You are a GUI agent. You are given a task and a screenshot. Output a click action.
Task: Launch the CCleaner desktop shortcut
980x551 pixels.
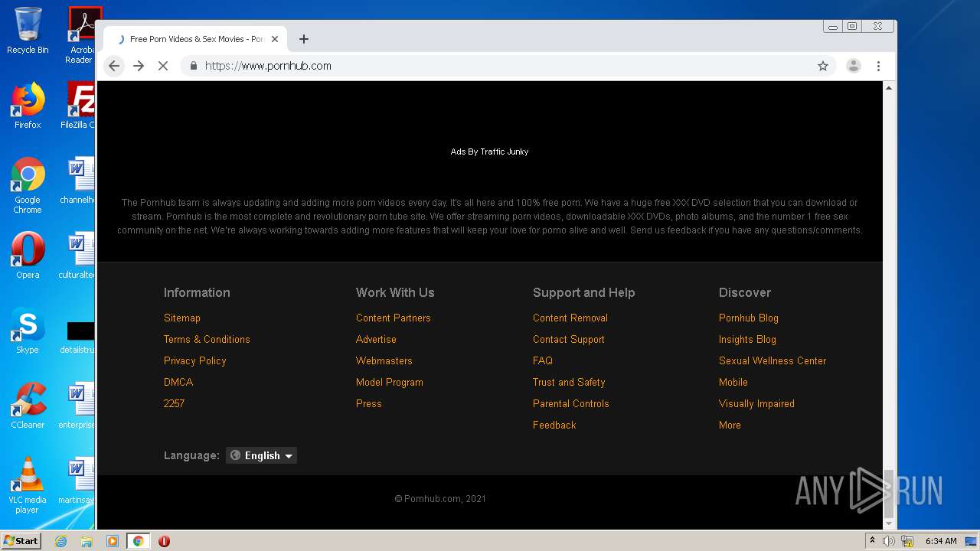28,406
